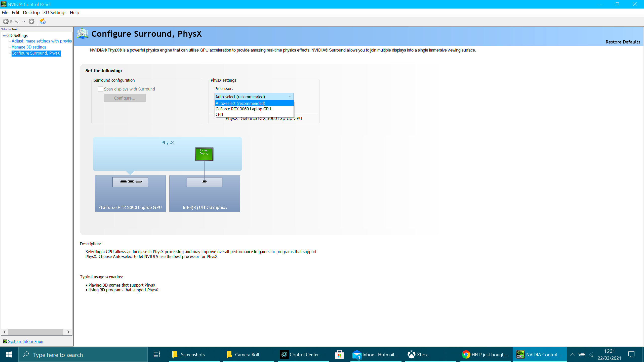This screenshot has width=644, height=362.
Task: Open the Windows Start menu
Action: coord(9,354)
